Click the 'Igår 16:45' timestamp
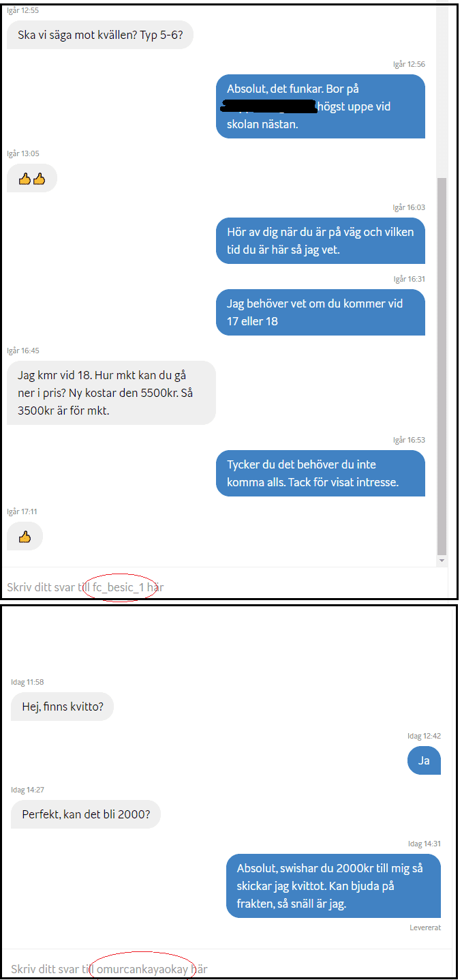Viewport: 462px width, 980px height. click(x=23, y=351)
